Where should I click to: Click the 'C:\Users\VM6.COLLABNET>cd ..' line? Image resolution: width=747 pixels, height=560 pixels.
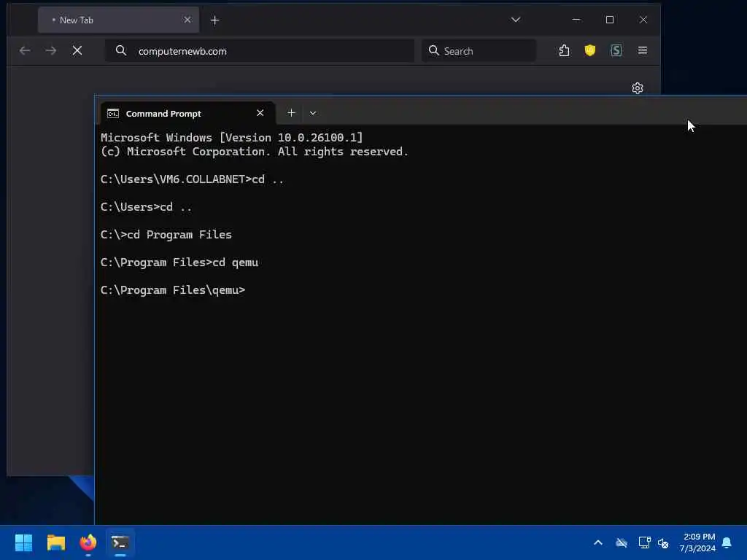pos(192,179)
